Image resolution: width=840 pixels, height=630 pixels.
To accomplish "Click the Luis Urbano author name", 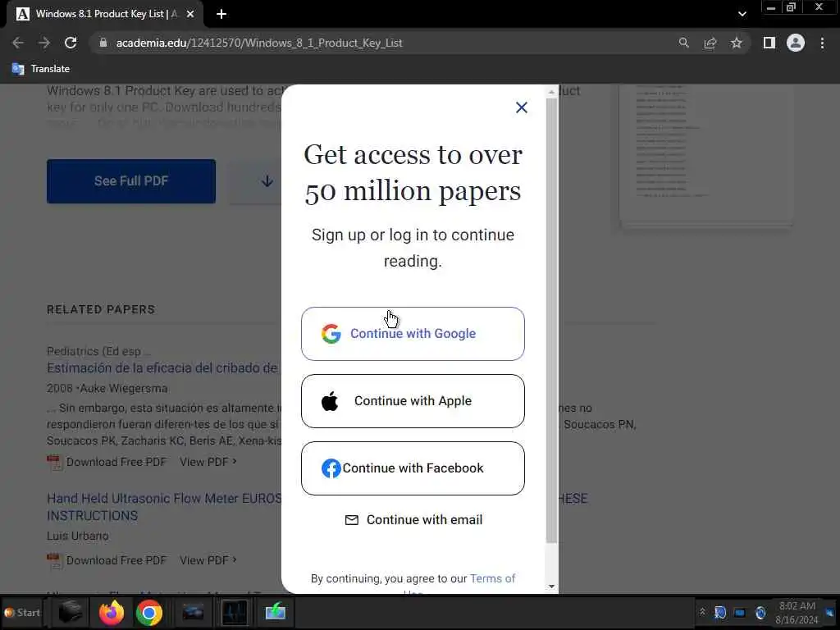I will [x=78, y=536].
